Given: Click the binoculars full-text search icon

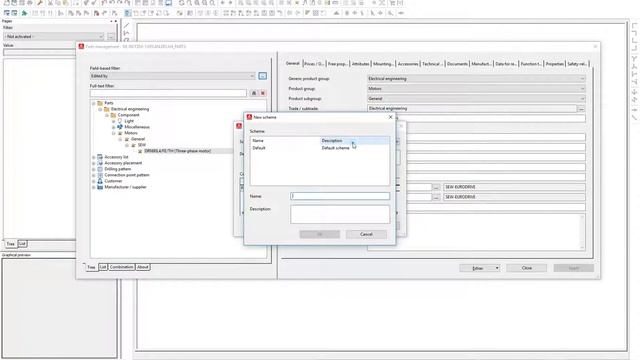Looking at the screenshot, I should (254, 93).
